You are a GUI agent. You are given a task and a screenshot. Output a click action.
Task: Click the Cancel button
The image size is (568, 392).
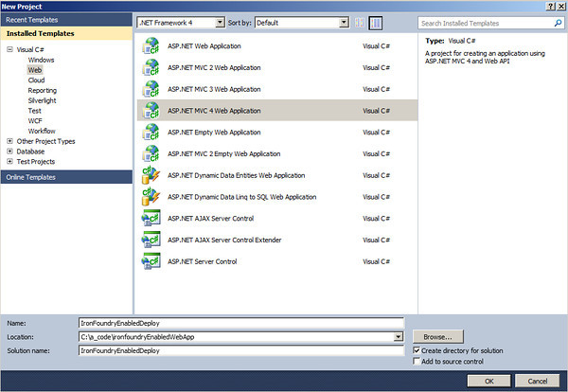click(x=537, y=381)
